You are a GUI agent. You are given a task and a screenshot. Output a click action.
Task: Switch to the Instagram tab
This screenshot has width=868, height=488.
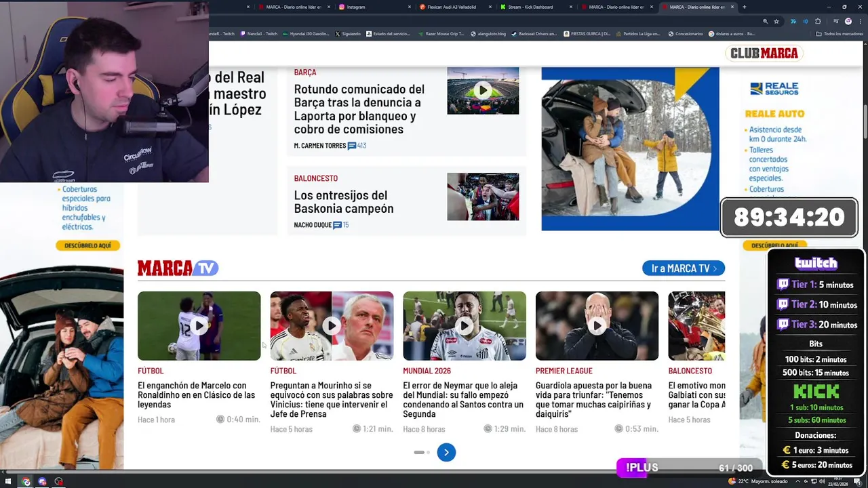pyautogui.click(x=375, y=7)
